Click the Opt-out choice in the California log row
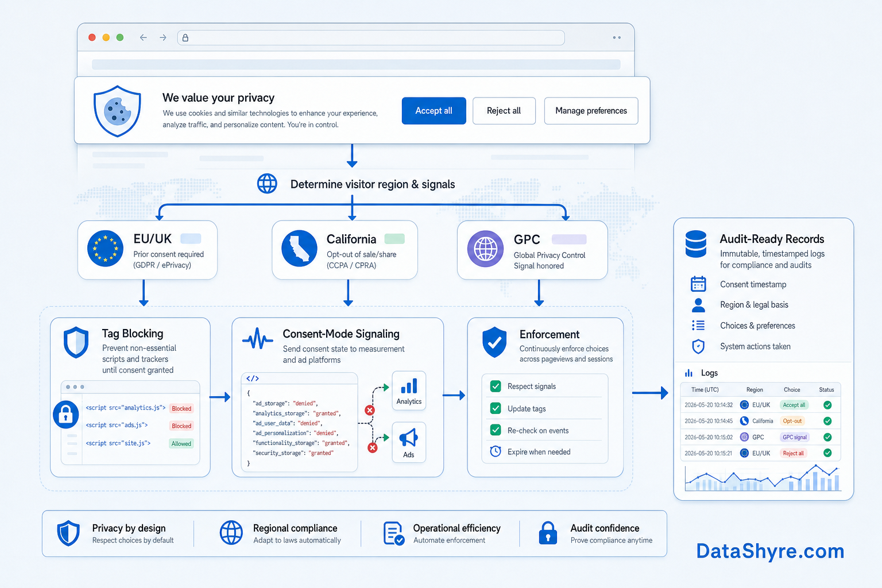The height and width of the screenshot is (588, 882). [792, 421]
